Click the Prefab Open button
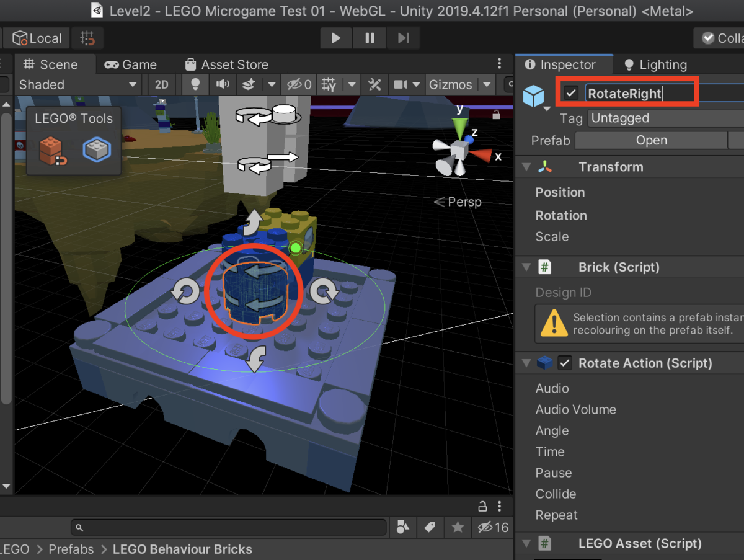Image resolution: width=744 pixels, height=560 pixels. (x=651, y=140)
